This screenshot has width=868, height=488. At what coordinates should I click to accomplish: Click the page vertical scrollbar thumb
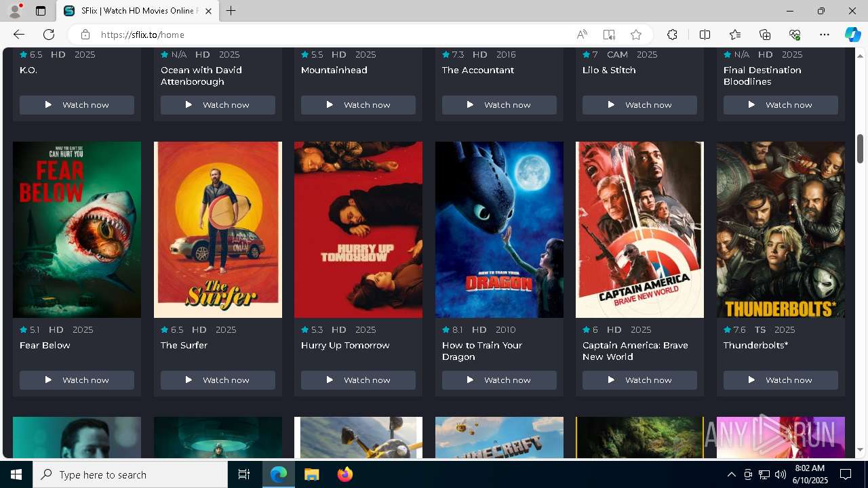[x=860, y=148]
